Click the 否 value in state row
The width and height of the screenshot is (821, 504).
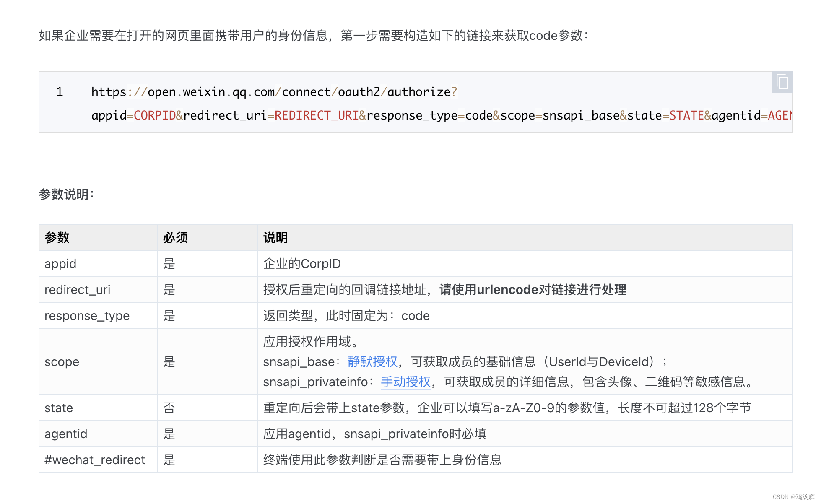coord(169,408)
